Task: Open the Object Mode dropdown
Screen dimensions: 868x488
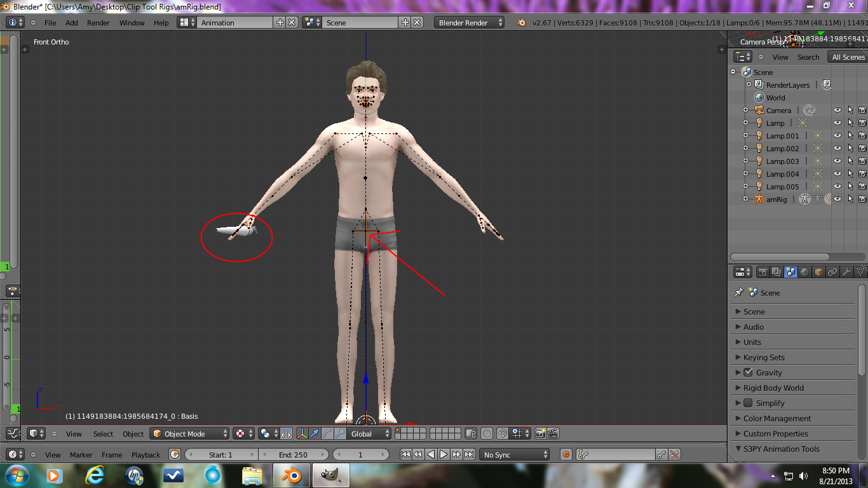Action: (189, 433)
